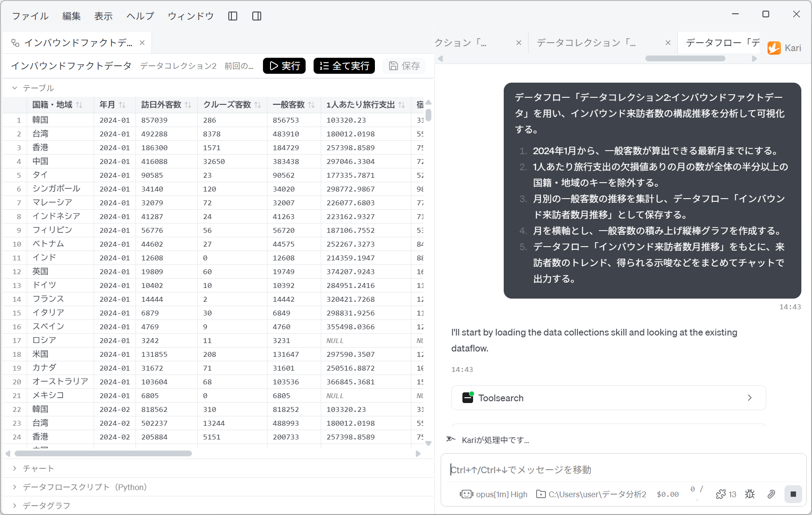The height and width of the screenshot is (515, 812).
Task: Sort by 1人あたり旅行支出 column arrows
Action: (x=402, y=105)
